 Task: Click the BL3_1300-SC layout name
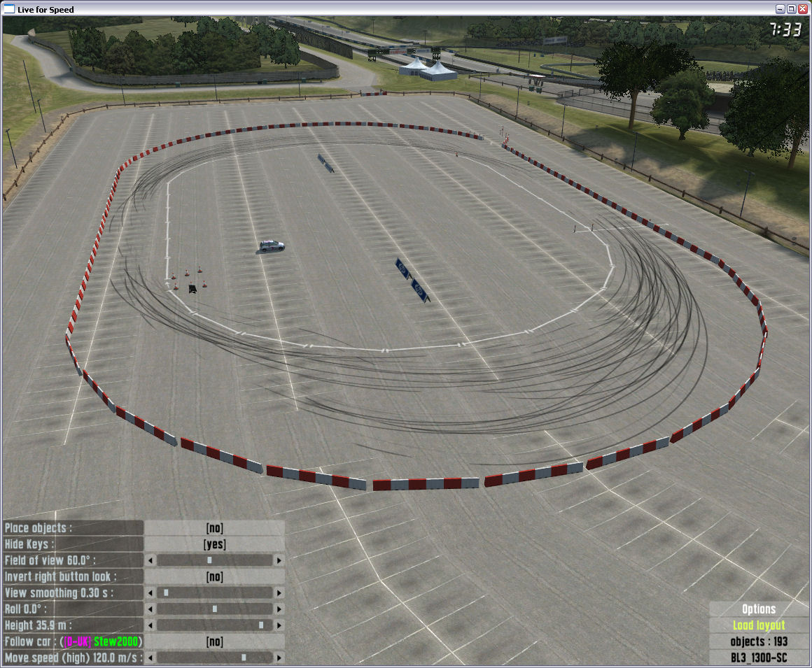point(759,658)
